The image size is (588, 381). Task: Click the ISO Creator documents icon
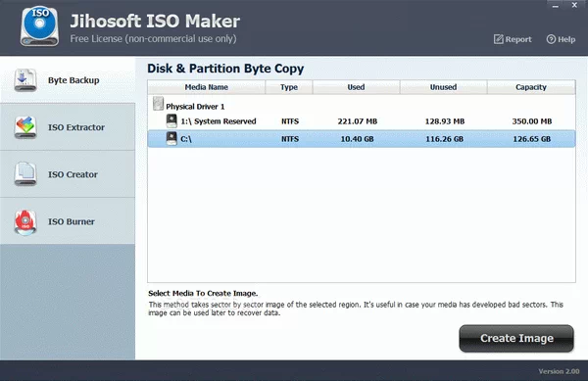25,173
